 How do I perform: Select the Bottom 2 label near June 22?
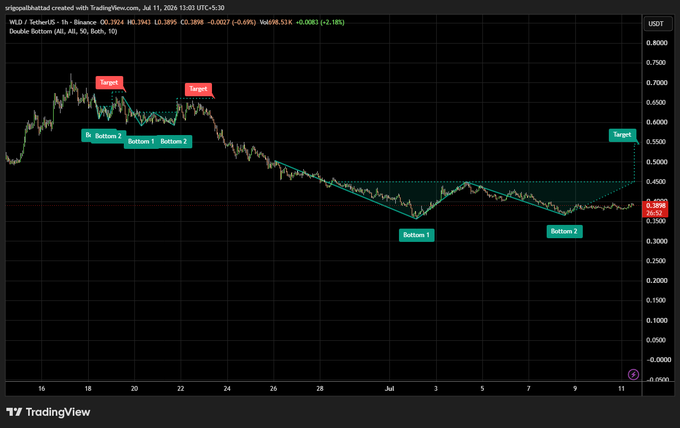pos(174,141)
